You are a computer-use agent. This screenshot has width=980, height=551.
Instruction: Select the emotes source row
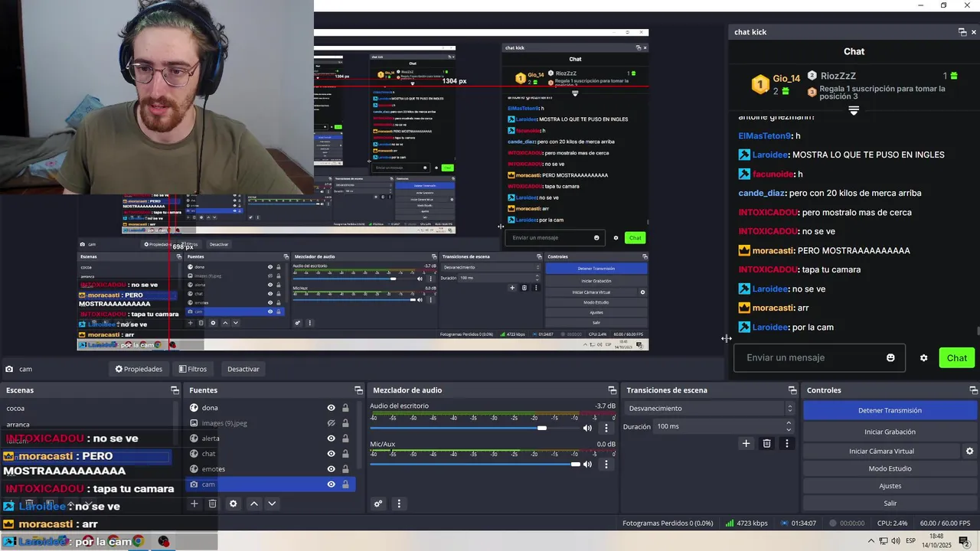coord(271,469)
